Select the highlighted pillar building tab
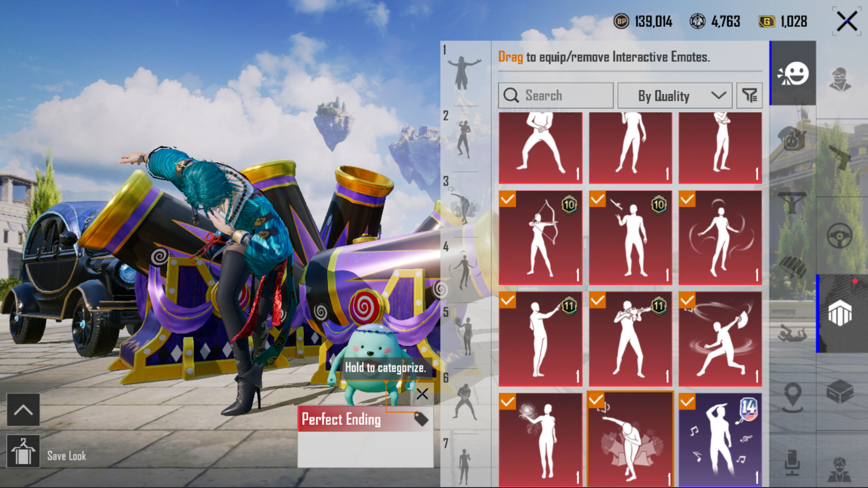This screenshot has height=488, width=868. (841, 313)
